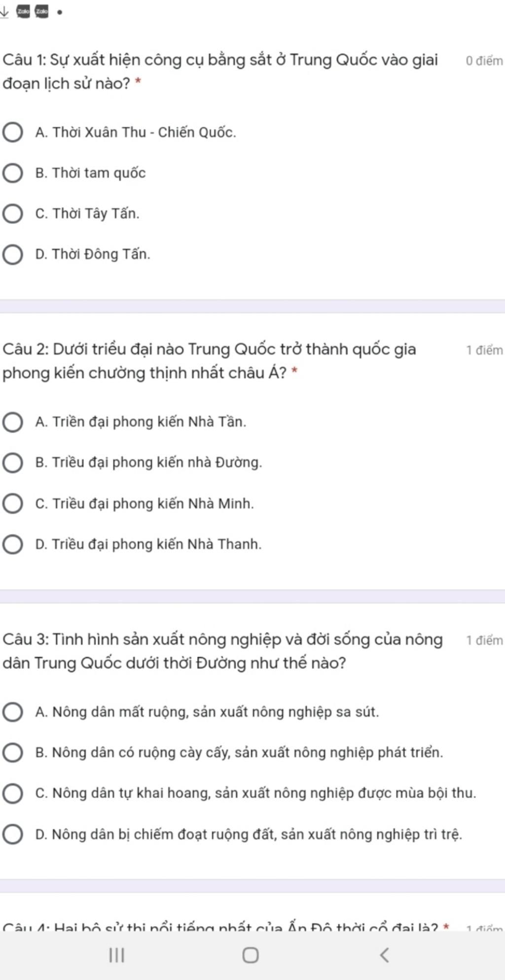Select option A. Thời Xuân Thu - Chiến Quốc
The width and height of the screenshot is (505, 980).
tap(119, 132)
